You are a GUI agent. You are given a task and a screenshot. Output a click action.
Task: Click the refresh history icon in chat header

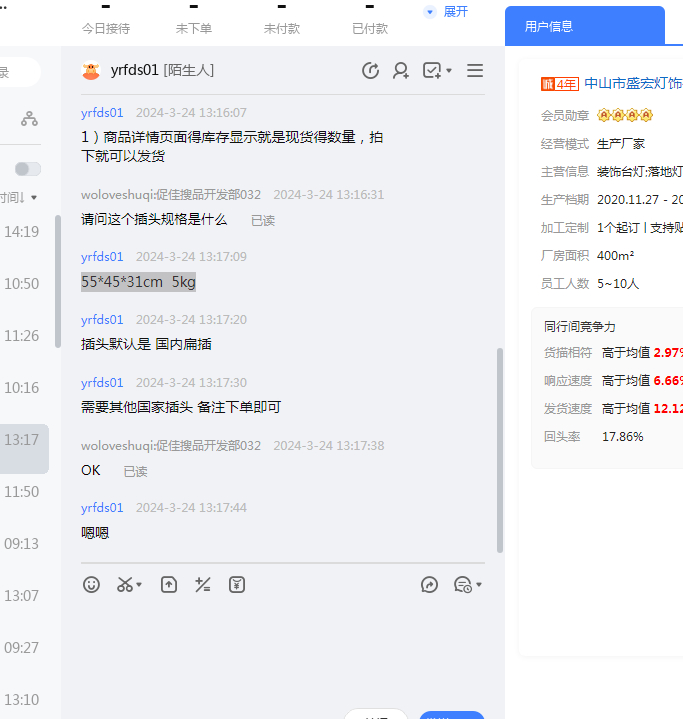[x=370, y=70]
